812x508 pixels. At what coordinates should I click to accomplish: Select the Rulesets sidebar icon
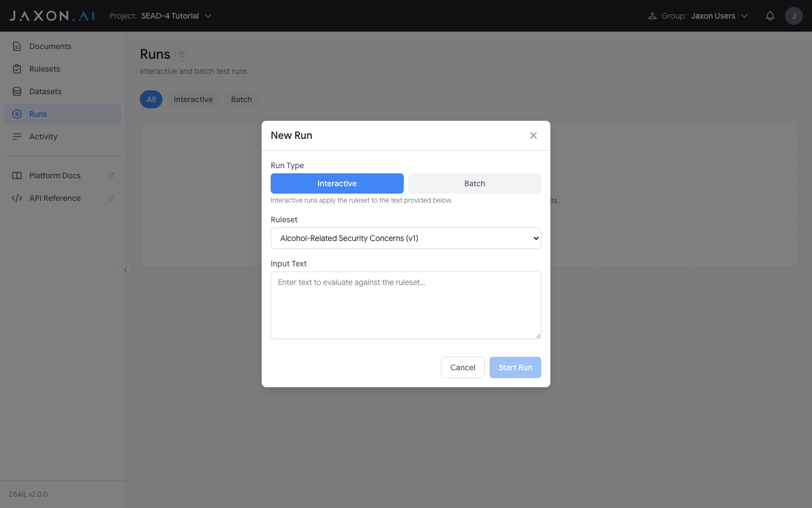tap(17, 68)
